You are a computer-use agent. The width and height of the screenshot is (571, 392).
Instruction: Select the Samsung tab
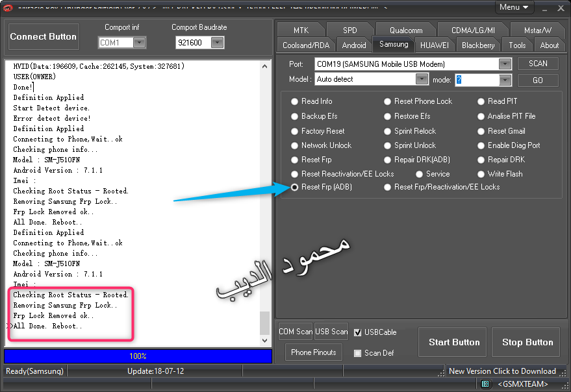[x=394, y=44]
